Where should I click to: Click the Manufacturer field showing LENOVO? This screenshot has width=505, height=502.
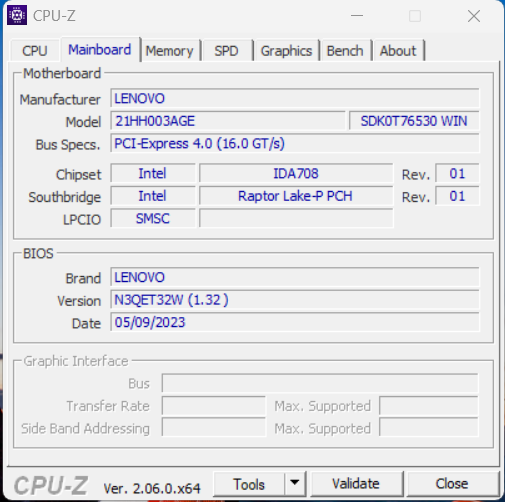(x=295, y=98)
